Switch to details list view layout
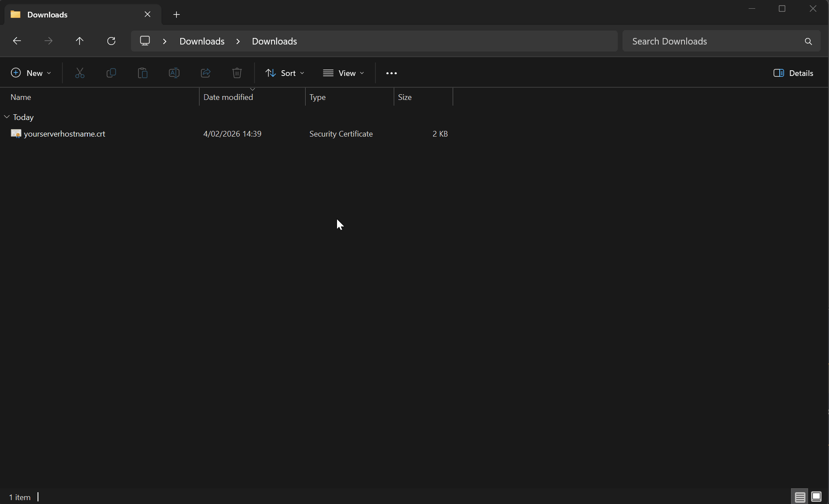The height and width of the screenshot is (504, 829). [800, 497]
